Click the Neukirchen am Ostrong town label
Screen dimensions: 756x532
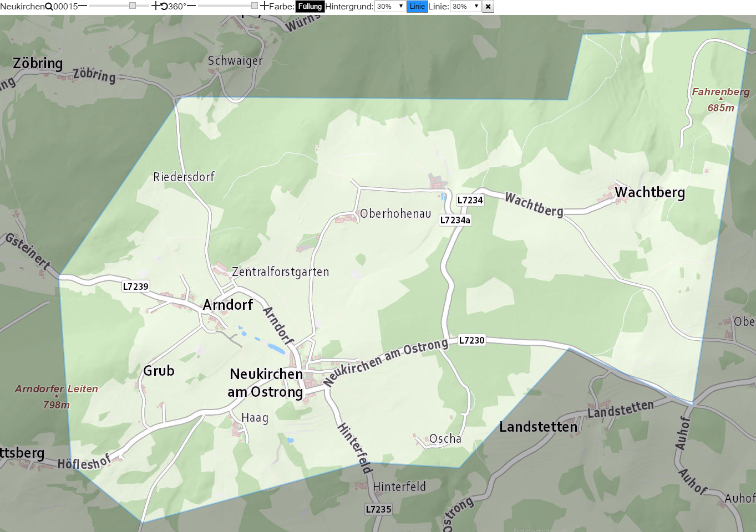266,383
